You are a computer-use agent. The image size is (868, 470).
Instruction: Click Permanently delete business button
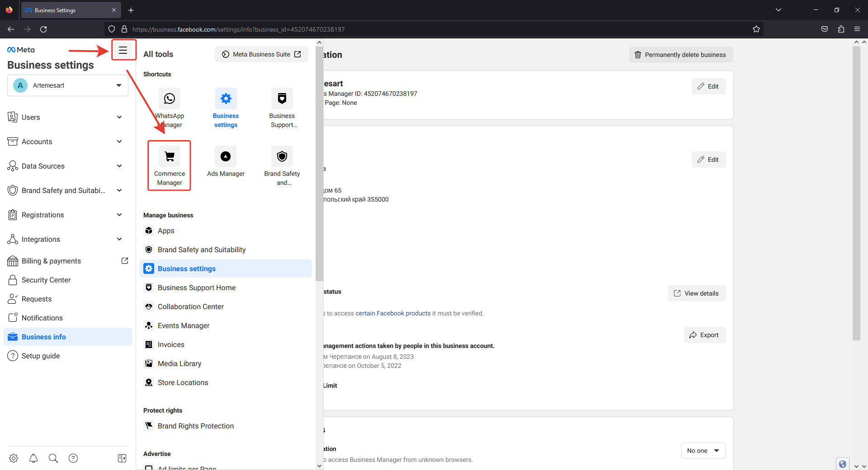pos(681,55)
